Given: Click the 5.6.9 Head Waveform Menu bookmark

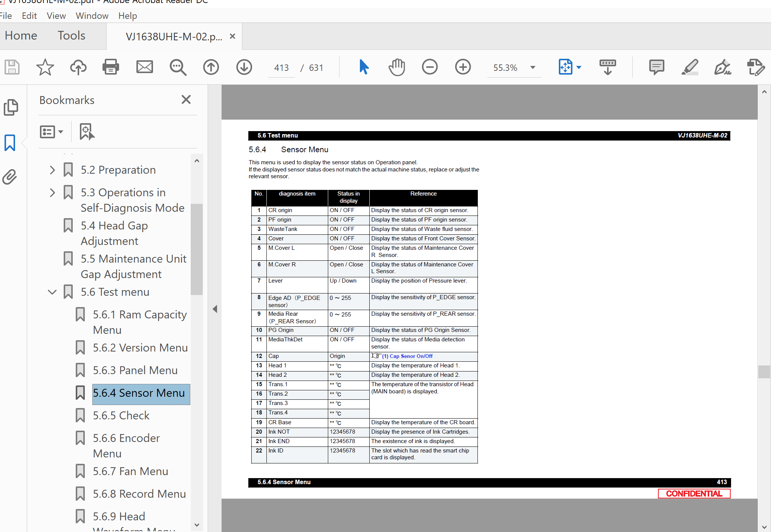Looking at the screenshot, I should (x=134, y=522).
